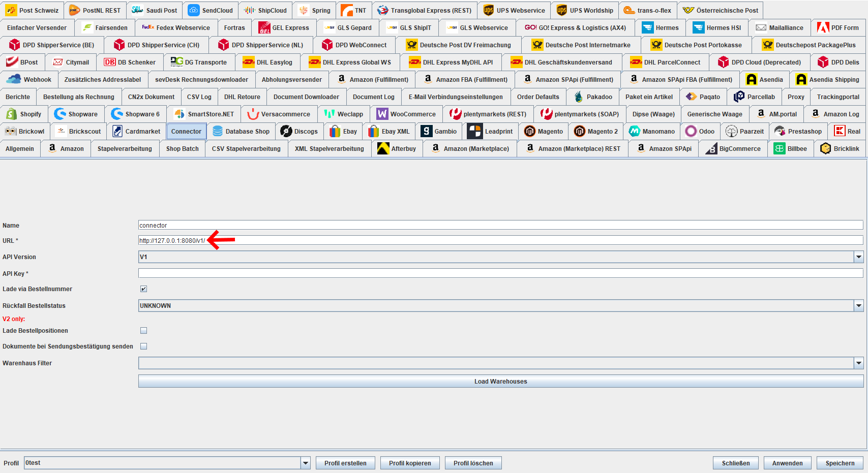The height and width of the screenshot is (473, 868).
Task: Click the Load Warehouses button
Action: [501, 381]
